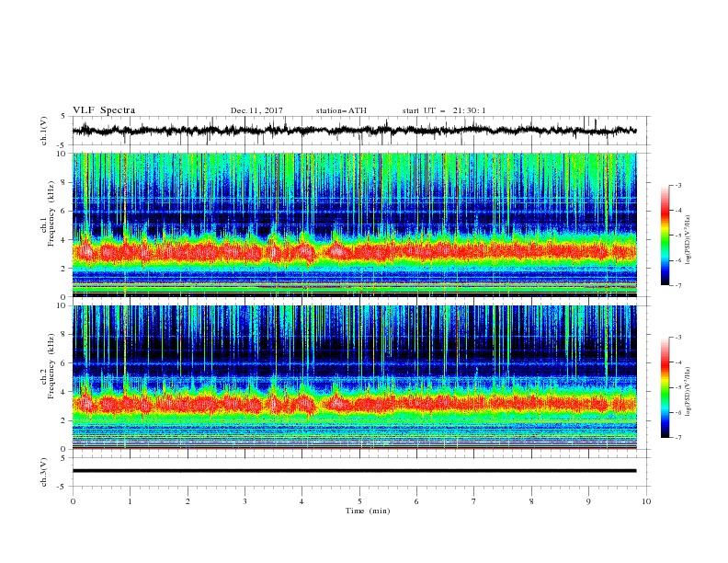Click the time axis tick label '5'
This screenshot has height=563, width=728.
click(359, 501)
